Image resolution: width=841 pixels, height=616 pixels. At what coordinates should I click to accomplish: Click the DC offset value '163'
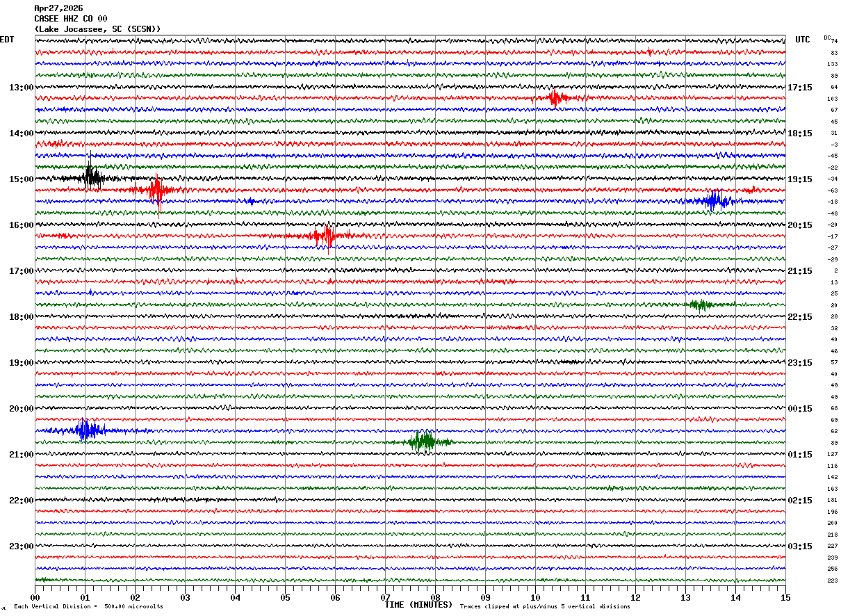(x=832, y=489)
